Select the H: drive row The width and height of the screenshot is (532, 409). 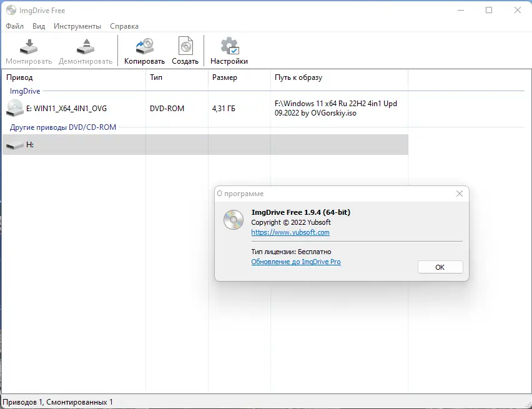click(x=205, y=145)
